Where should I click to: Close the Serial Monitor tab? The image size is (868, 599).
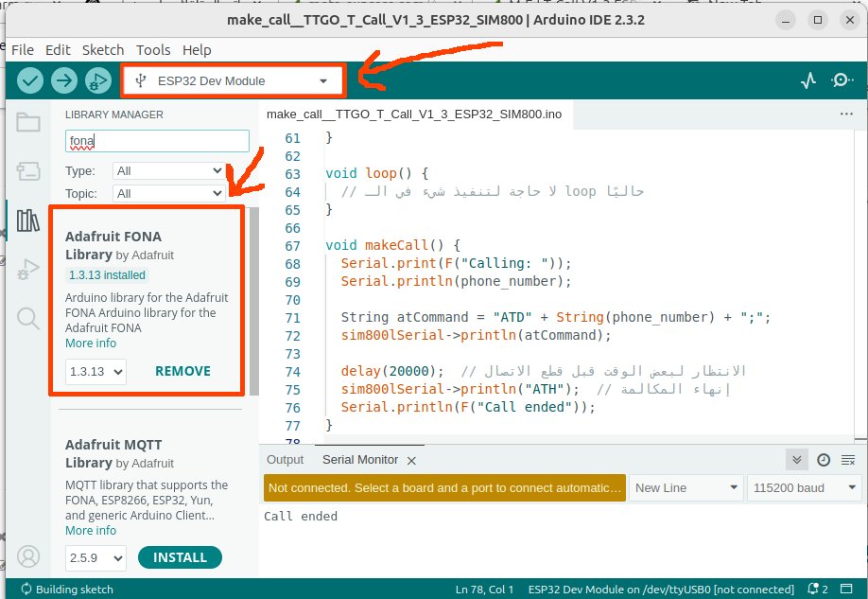pos(411,461)
